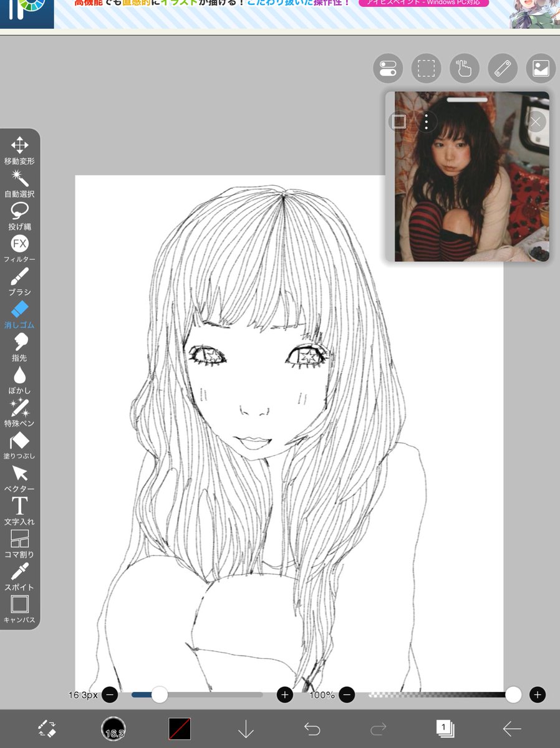Select the コマ割り frame divider tool
Viewport: 560px width, 748px height.
[19, 544]
